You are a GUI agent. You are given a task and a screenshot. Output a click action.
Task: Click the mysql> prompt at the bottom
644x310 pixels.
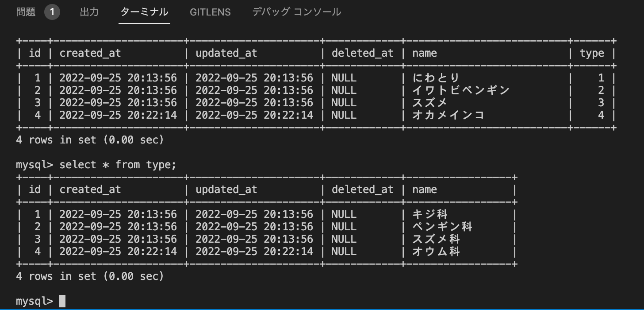point(33,301)
